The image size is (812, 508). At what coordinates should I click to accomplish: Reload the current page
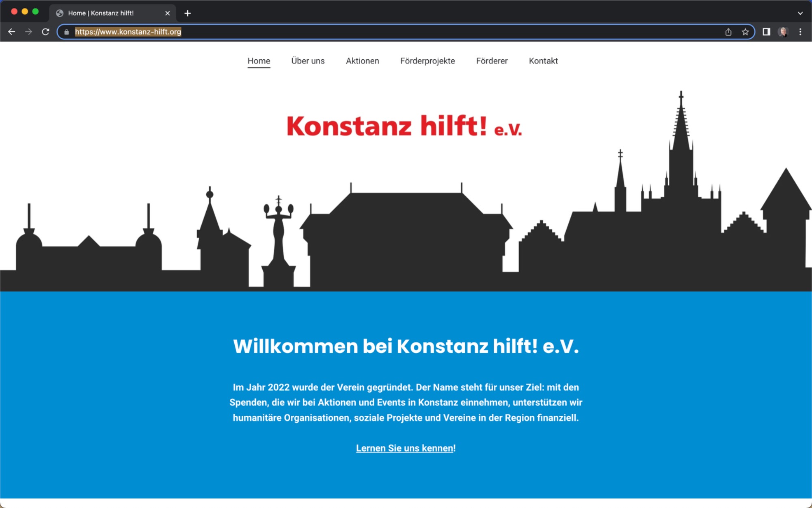[45, 32]
